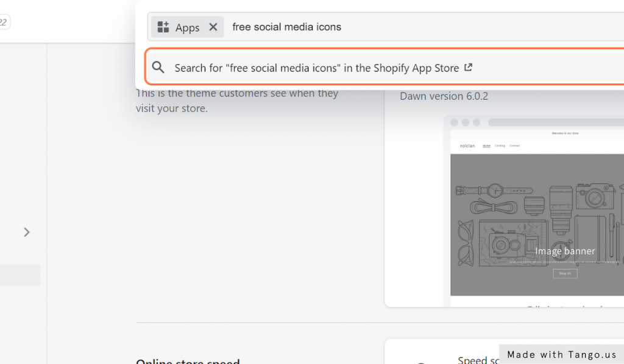Click the Apps grid icon in search bar
Viewport: 624px width, 364px height.
tap(163, 27)
